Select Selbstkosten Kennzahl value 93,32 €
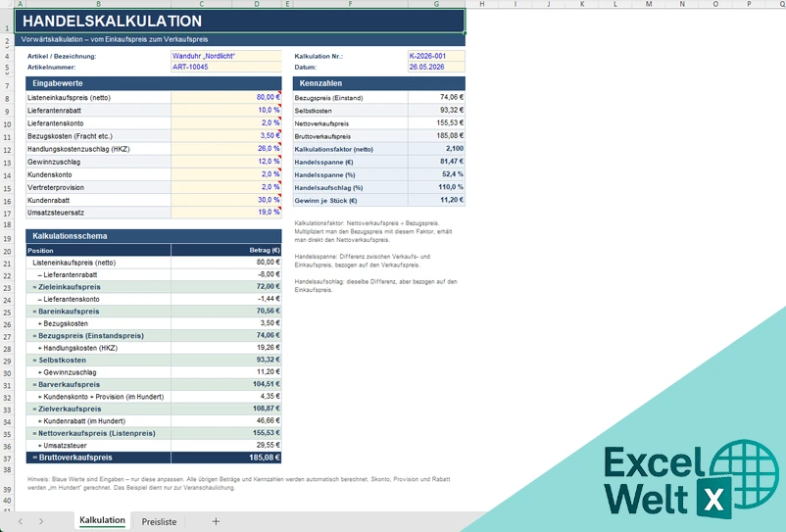Image resolution: width=786 pixels, height=532 pixels. click(x=436, y=110)
